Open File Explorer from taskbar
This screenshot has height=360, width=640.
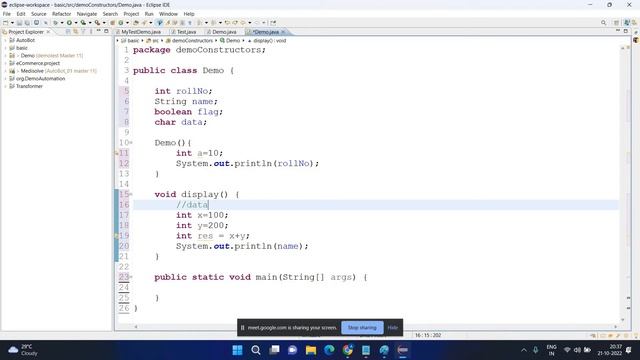[x=311, y=350]
